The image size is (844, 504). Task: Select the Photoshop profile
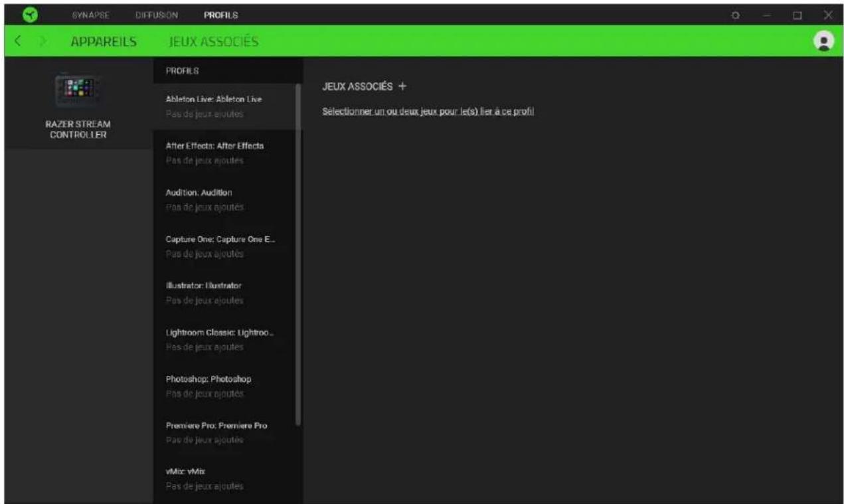[x=226, y=386]
